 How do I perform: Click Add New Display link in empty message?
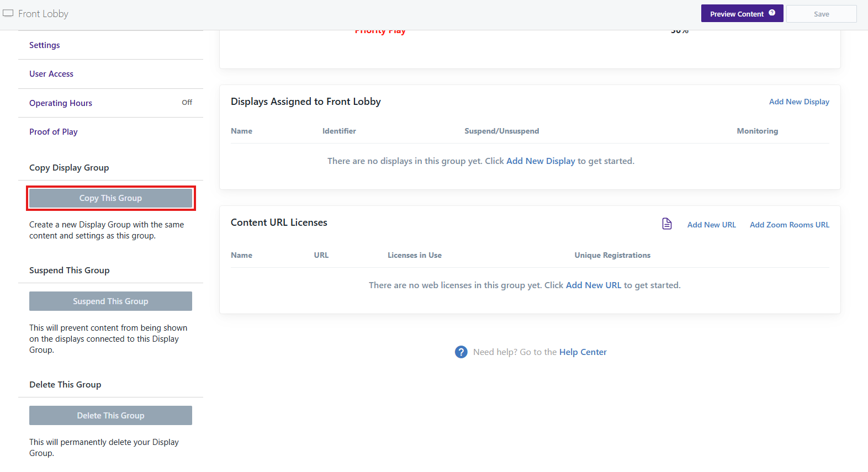click(x=541, y=161)
